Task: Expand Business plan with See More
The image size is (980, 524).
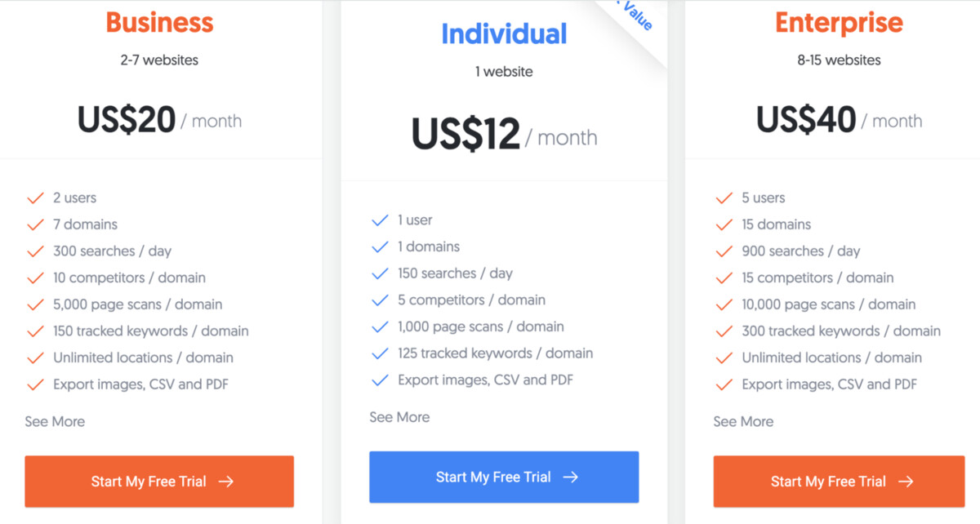Action: coord(55,421)
